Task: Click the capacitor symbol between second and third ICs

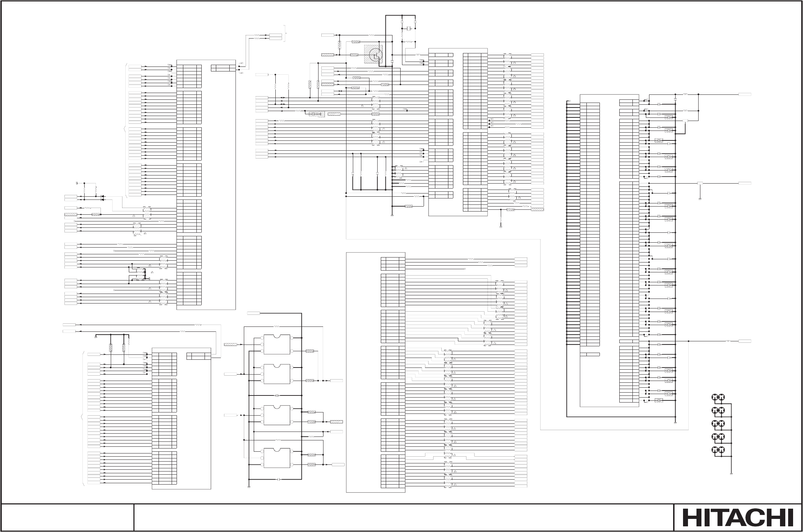Action: click(277, 395)
